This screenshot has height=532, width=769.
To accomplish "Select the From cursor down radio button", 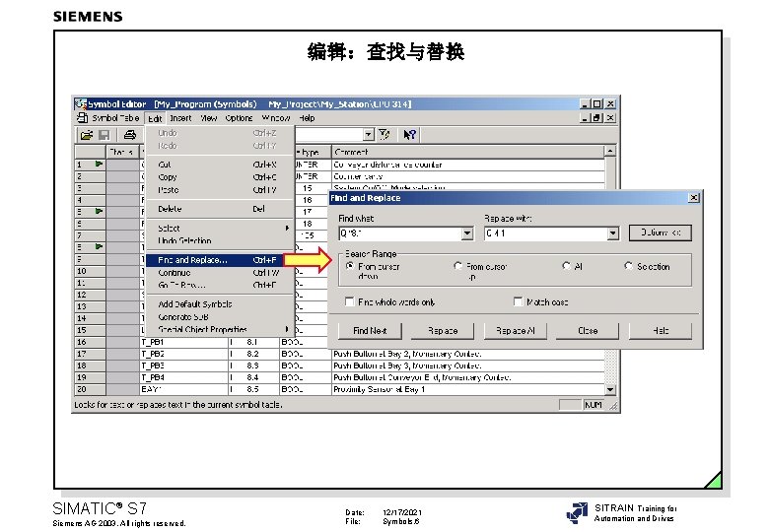I will (x=350, y=266).
